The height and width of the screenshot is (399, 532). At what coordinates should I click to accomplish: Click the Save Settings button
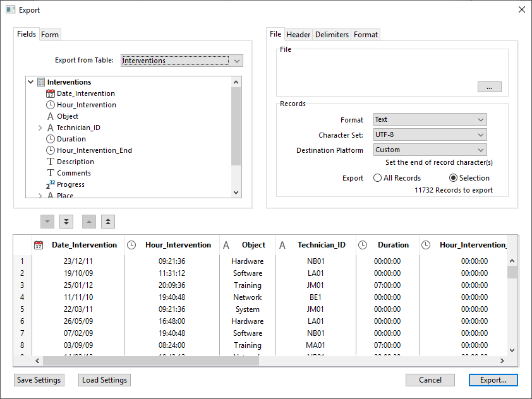pyautogui.click(x=39, y=380)
